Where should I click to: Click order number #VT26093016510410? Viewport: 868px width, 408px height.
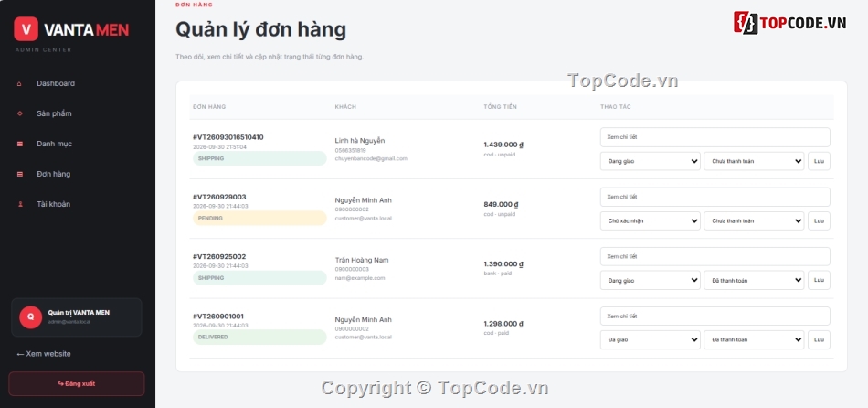pyautogui.click(x=228, y=137)
